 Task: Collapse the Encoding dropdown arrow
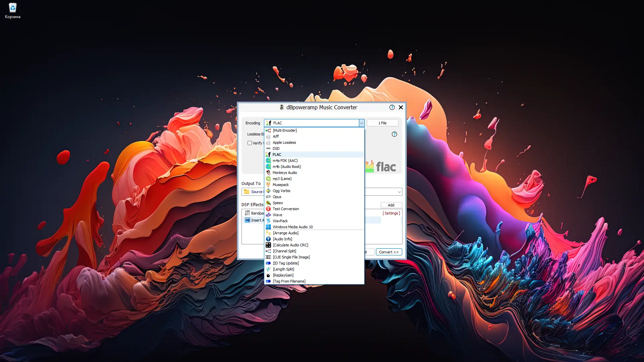coord(361,123)
